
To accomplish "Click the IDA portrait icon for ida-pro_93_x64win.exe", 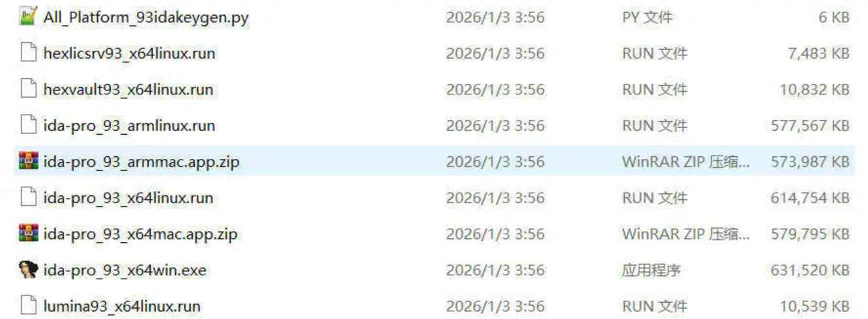I will (x=28, y=270).
